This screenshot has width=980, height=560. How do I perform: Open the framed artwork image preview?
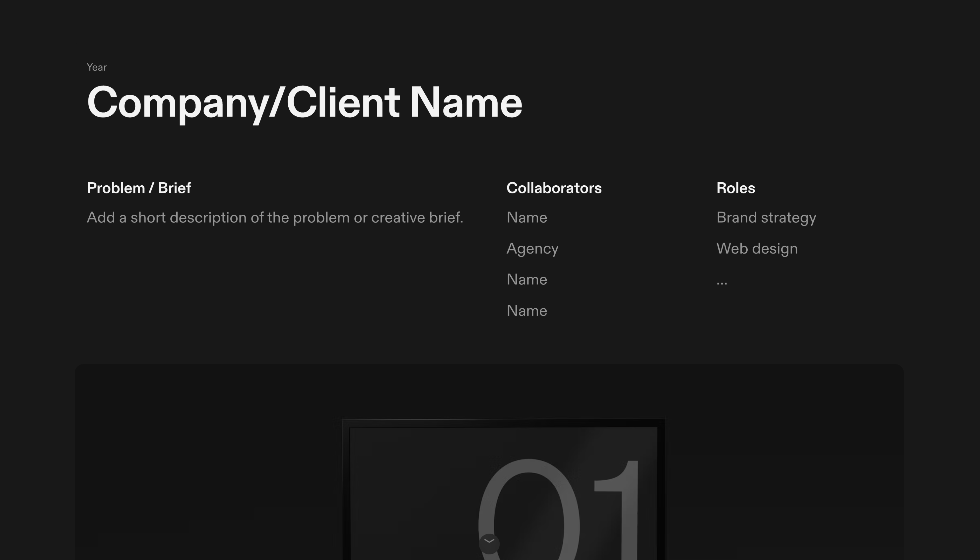(x=500, y=481)
